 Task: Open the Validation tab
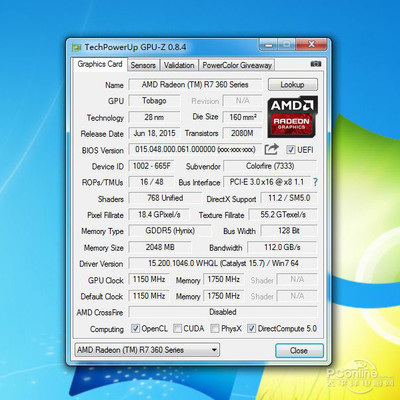click(x=179, y=65)
